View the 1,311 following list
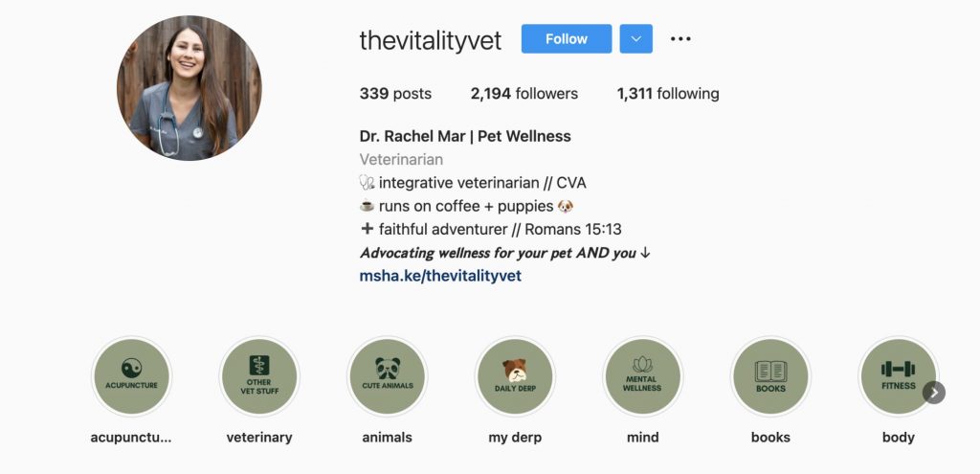The height and width of the screenshot is (474, 980). point(668,94)
